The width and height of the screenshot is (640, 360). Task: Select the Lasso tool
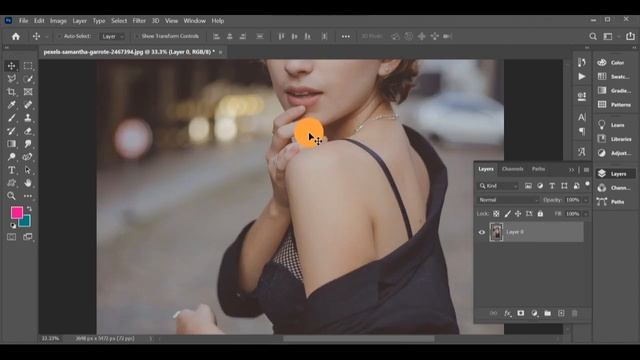(x=11, y=79)
